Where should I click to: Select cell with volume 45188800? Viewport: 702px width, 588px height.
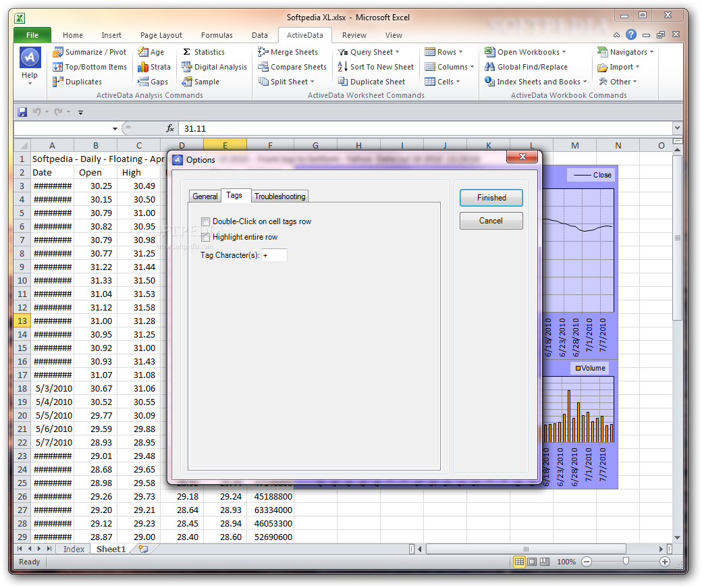tap(271, 497)
